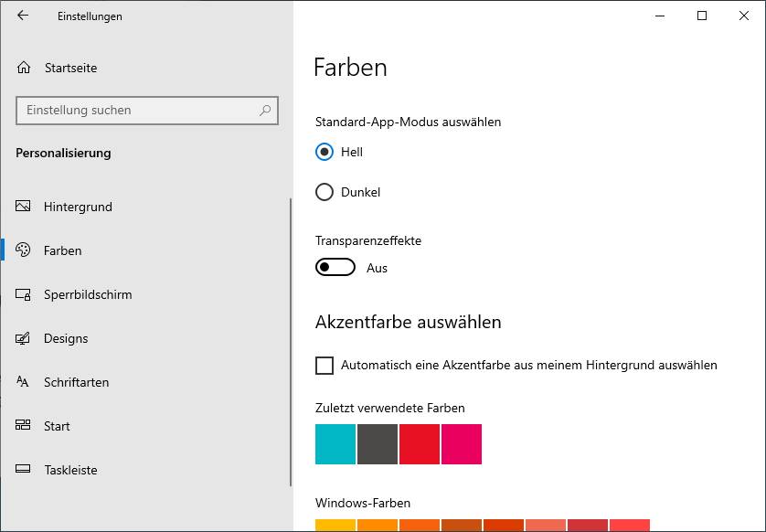The image size is (766, 532).
Task: Go to the Schriftarten section
Action: pyautogui.click(x=76, y=382)
